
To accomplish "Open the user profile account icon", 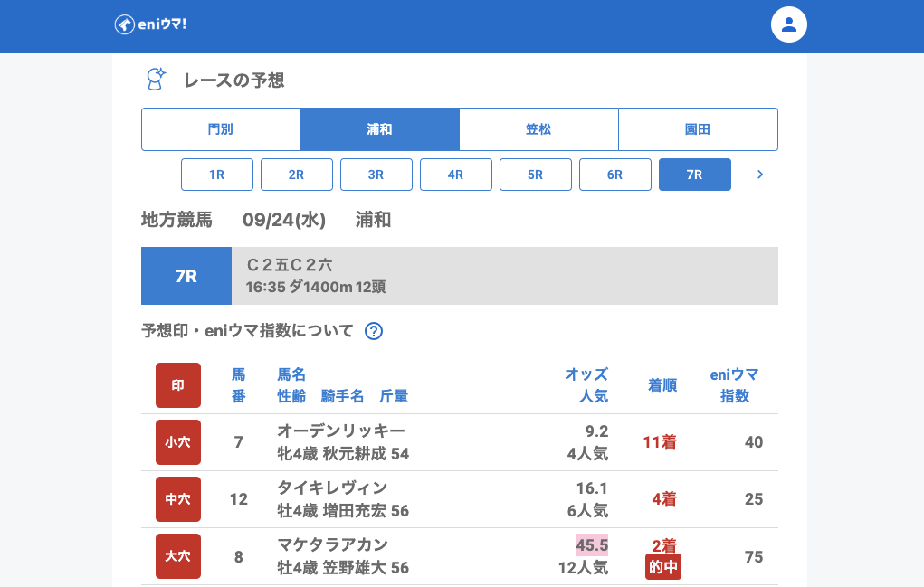I will 788,24.
